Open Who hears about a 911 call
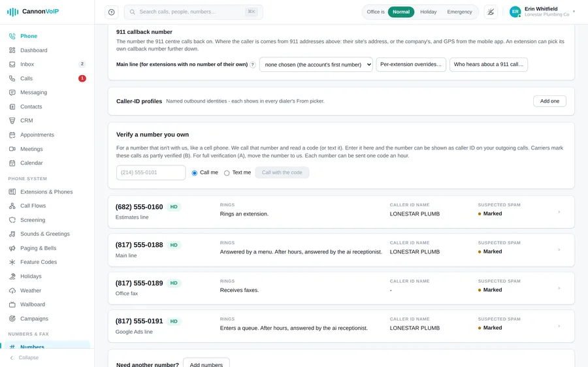This screenshot has width=588, height=367. pyautogui.click(x=488, y=65)
